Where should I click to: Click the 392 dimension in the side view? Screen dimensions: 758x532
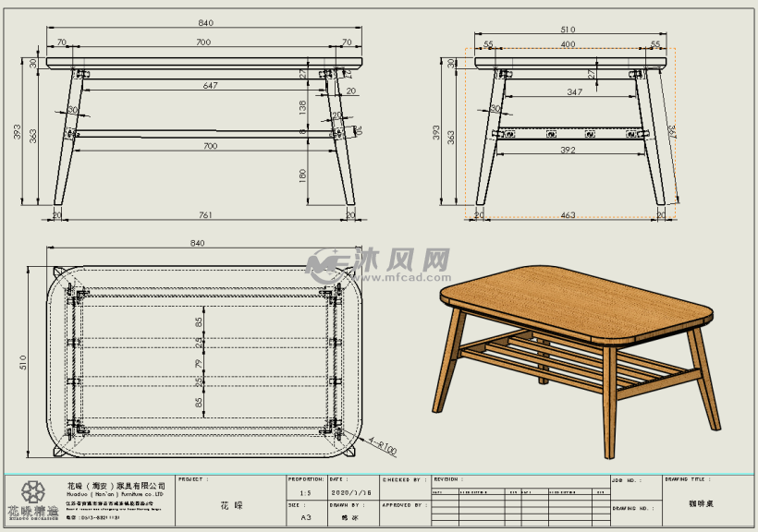click(x=568, y=150)
